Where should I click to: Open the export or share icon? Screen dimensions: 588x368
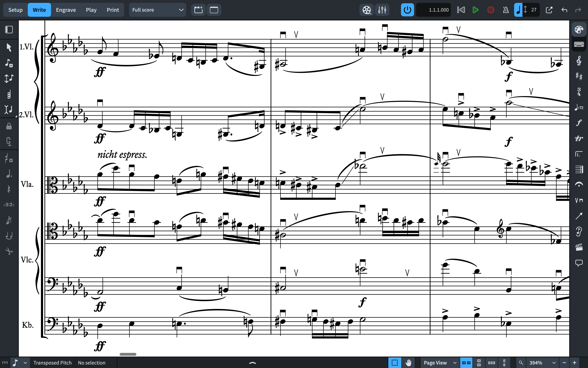549,10
